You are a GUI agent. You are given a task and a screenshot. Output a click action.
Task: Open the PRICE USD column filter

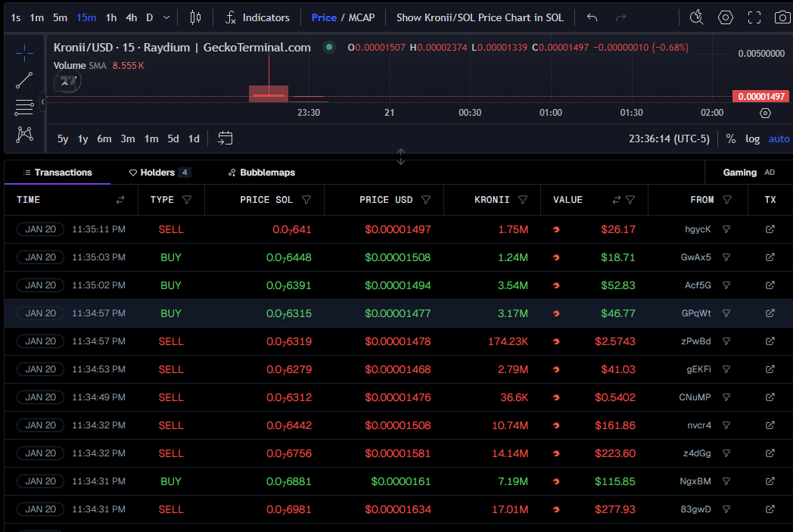[426, 200]
